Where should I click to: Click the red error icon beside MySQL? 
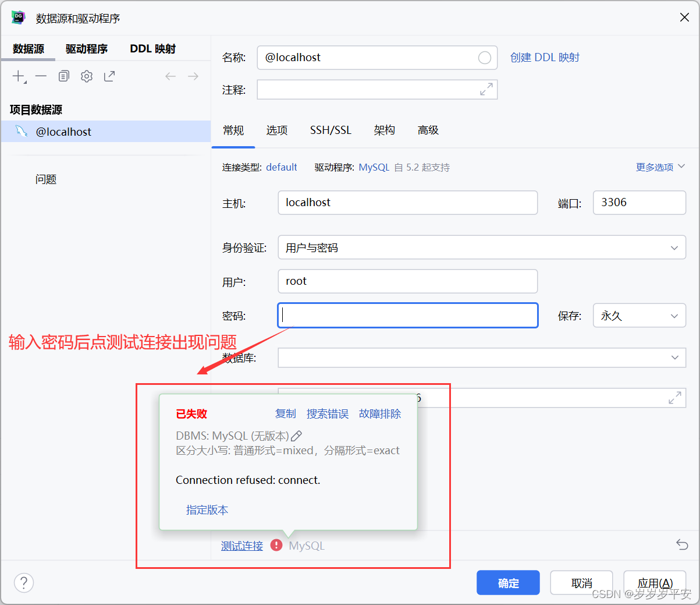276,545
